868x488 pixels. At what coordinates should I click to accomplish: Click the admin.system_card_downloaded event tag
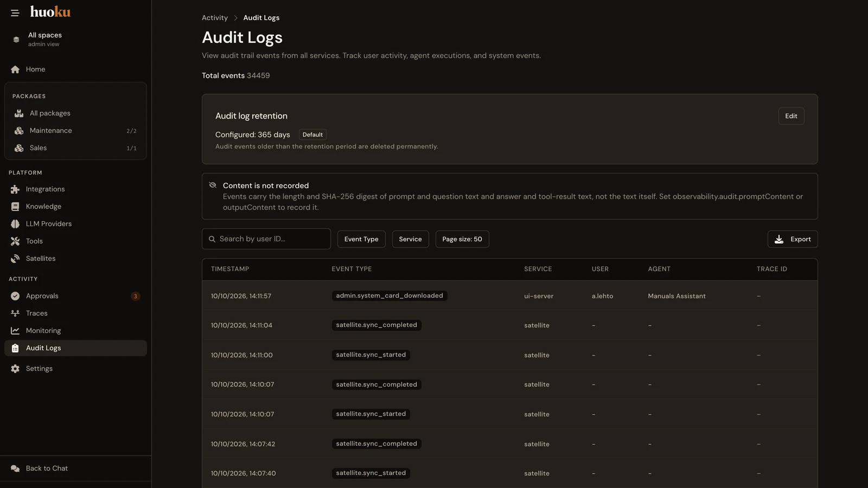pyautogui.click(x=390, y=296)
